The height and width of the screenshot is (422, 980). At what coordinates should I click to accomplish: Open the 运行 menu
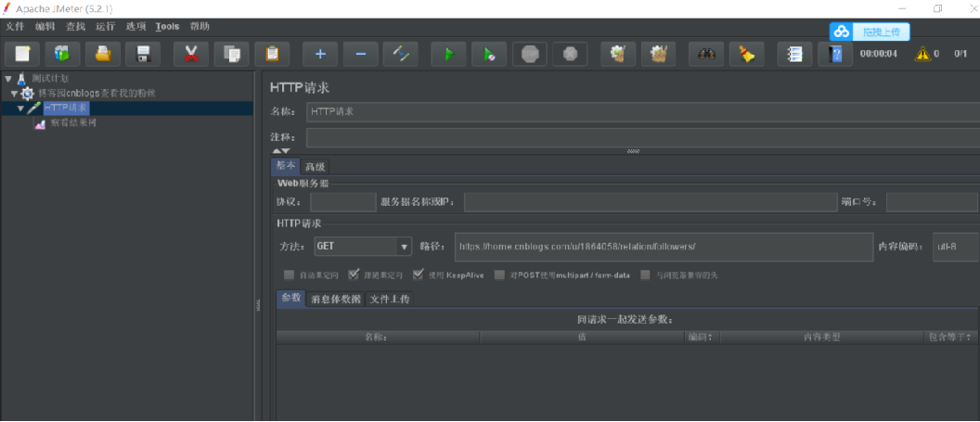106,26
